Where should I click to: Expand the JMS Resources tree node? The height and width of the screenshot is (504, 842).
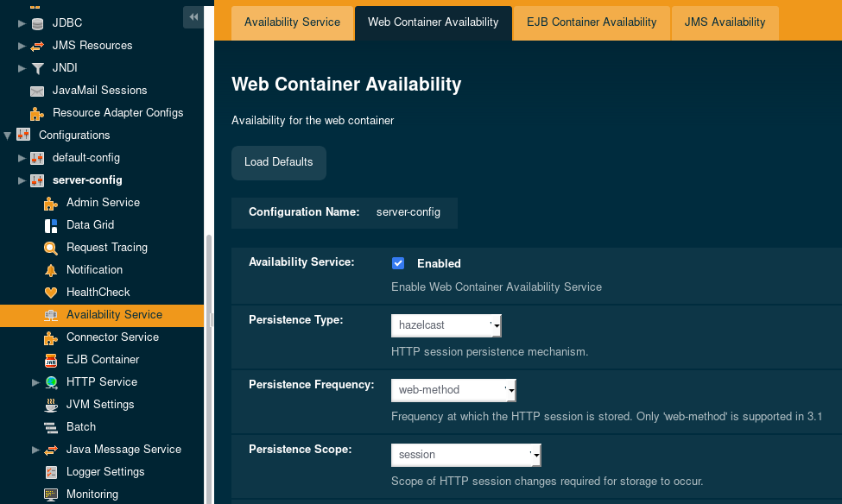22,46
